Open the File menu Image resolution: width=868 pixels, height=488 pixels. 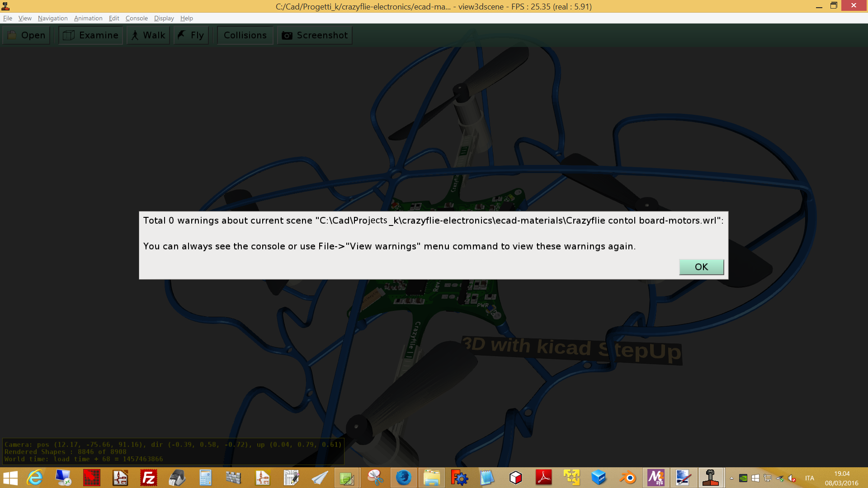coord(8,18)
